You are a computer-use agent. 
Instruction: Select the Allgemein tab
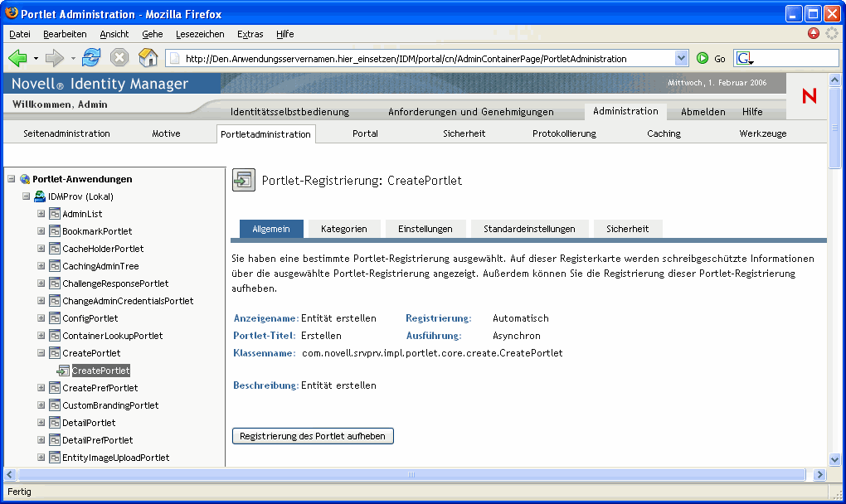tap(271, 229)
